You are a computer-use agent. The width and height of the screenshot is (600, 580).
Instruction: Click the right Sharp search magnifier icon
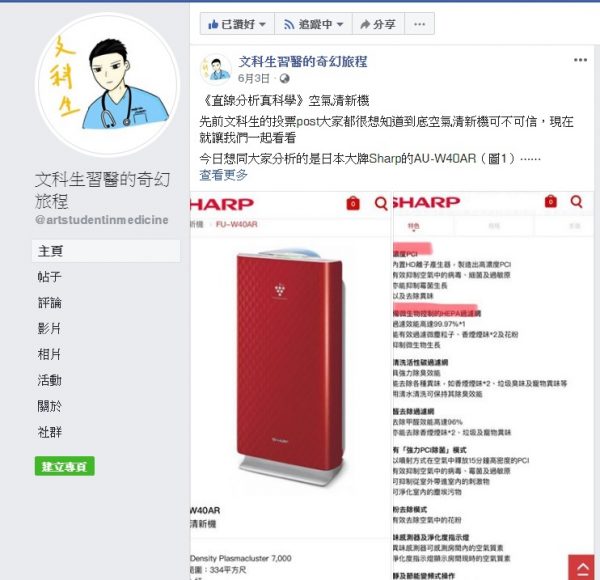[x=576, y=201]
